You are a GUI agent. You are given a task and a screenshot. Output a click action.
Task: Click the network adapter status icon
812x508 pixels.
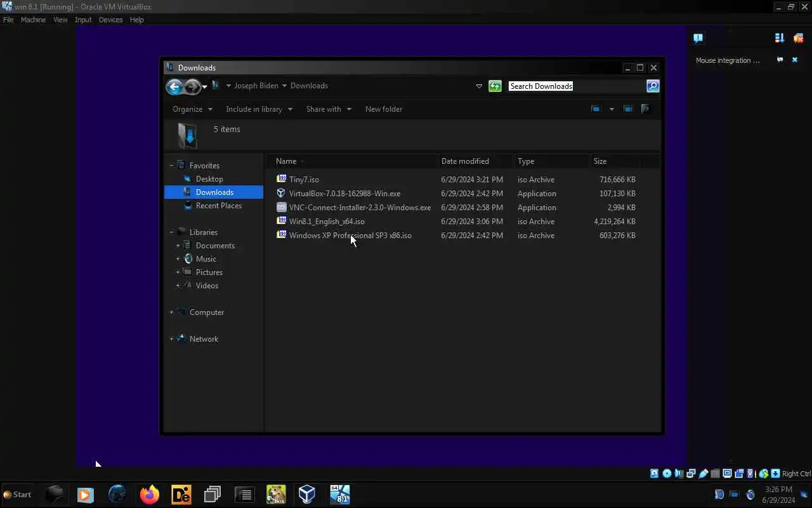(691, 474)
